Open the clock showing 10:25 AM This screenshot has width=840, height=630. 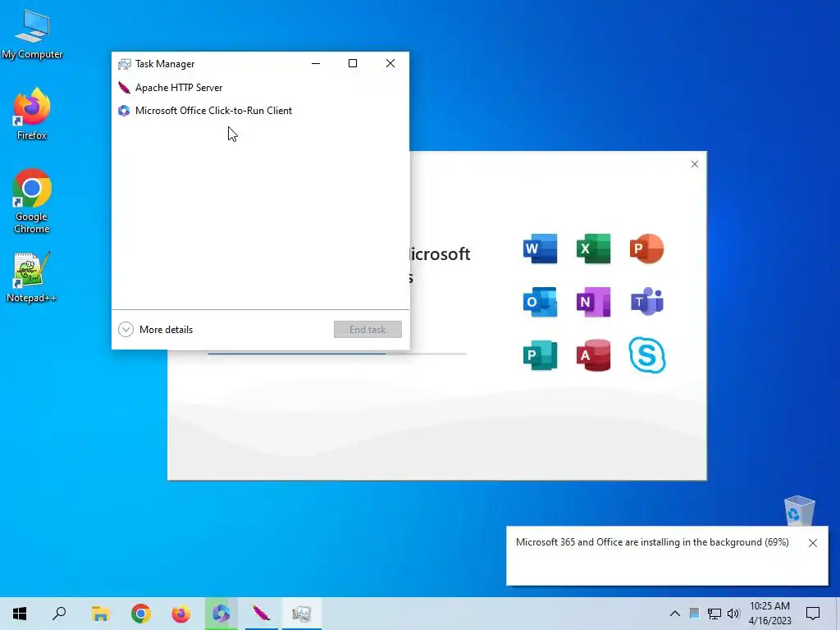click(769, 614)
